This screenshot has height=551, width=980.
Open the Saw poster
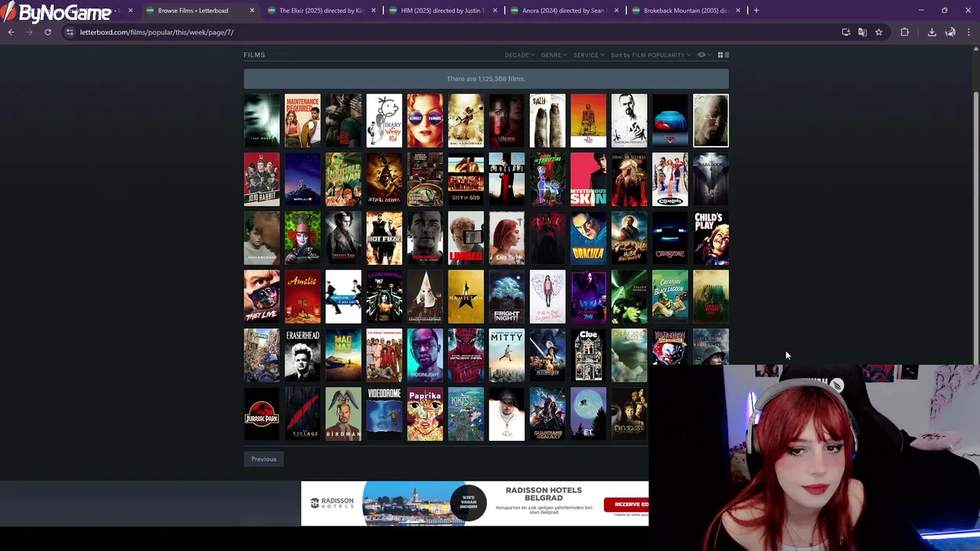547,120
